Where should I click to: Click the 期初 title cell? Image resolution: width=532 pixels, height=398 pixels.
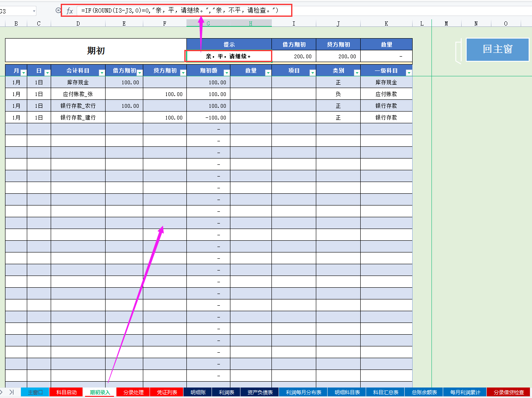coord(96,50)
